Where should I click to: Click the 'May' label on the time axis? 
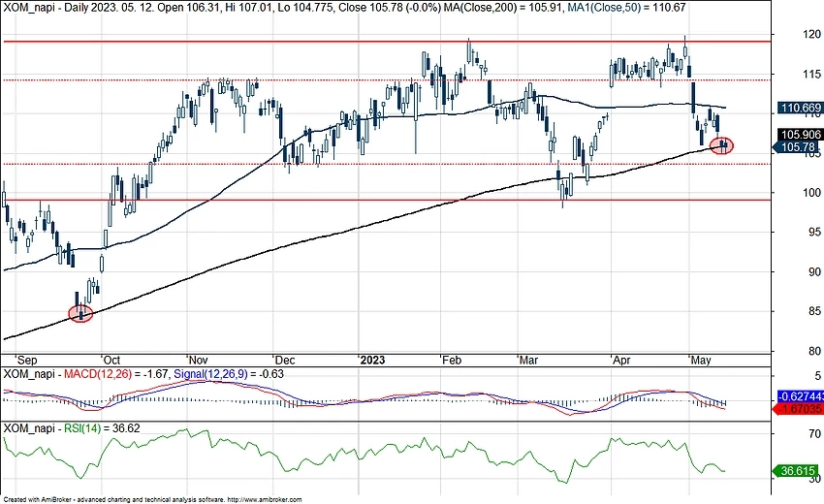[x=701, y=360]
